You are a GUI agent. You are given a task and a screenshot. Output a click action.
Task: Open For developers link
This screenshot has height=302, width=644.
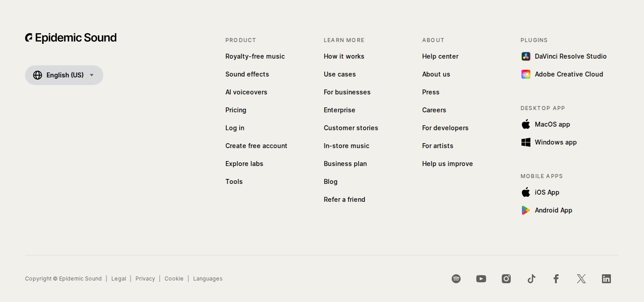(x=445, y=128)
